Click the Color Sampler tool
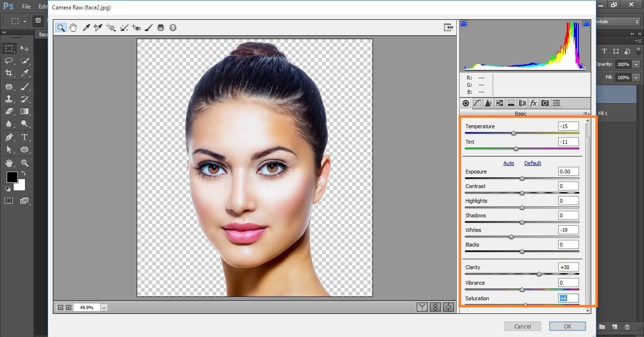 pyautogui.click(x=98, y=28)
